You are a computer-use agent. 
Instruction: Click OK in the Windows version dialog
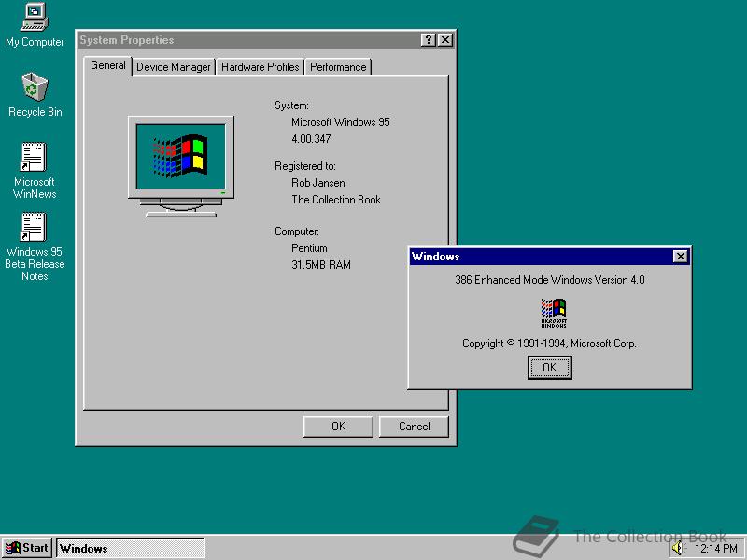tap(549, 367)
